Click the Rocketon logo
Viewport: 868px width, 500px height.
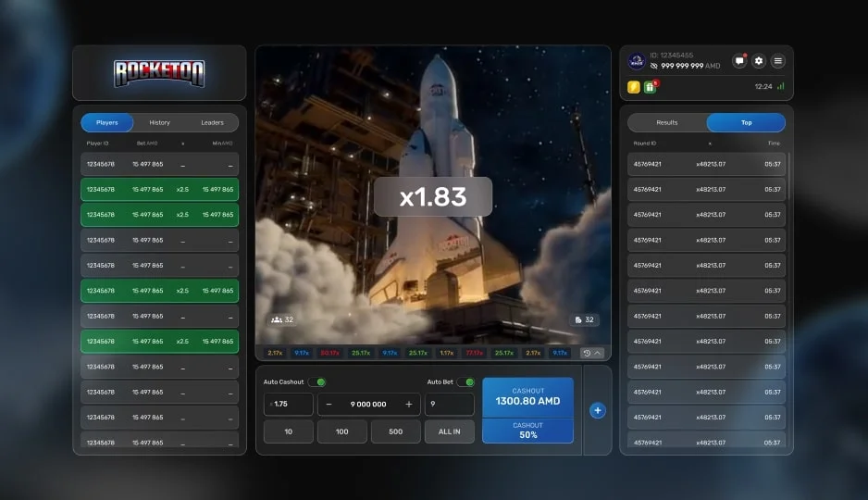[159, 73]
